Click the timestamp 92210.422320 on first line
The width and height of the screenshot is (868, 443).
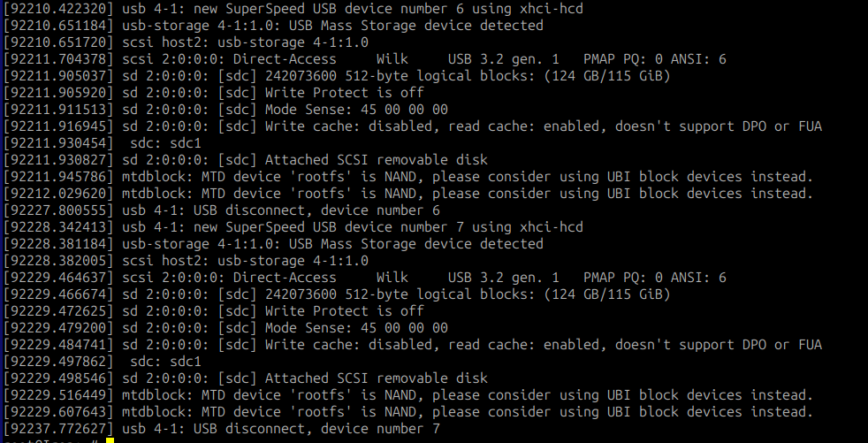point(58,9)
